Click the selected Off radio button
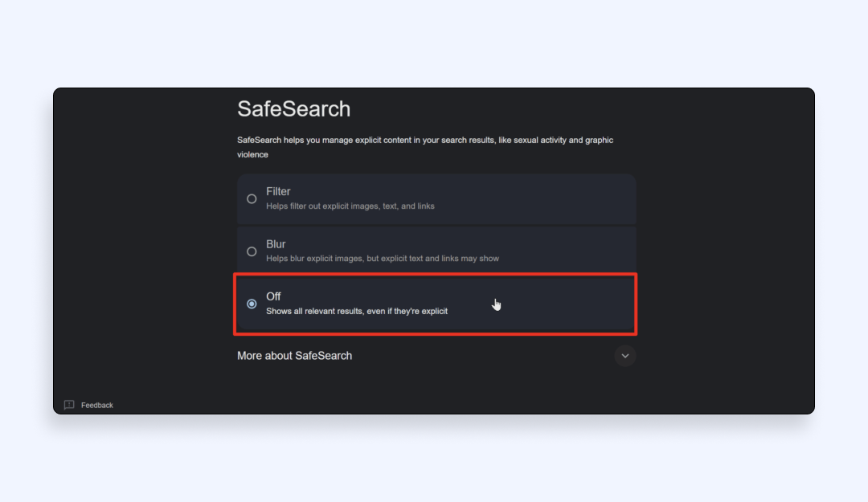This screenshot has width=868, height=502. pyautogui.click(x=252, y=304)
